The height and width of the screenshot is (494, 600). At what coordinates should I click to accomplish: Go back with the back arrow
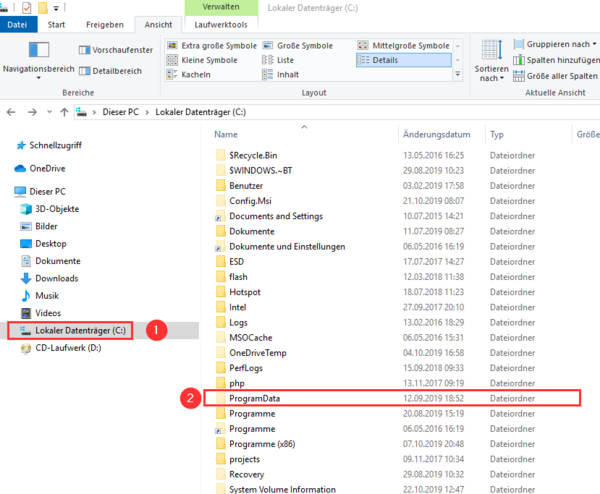pos(11,112)
